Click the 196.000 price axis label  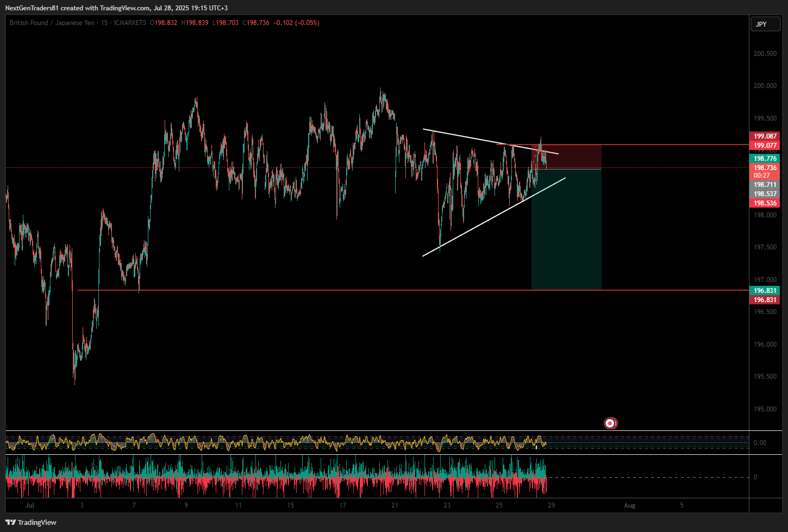tap(765, 345)
